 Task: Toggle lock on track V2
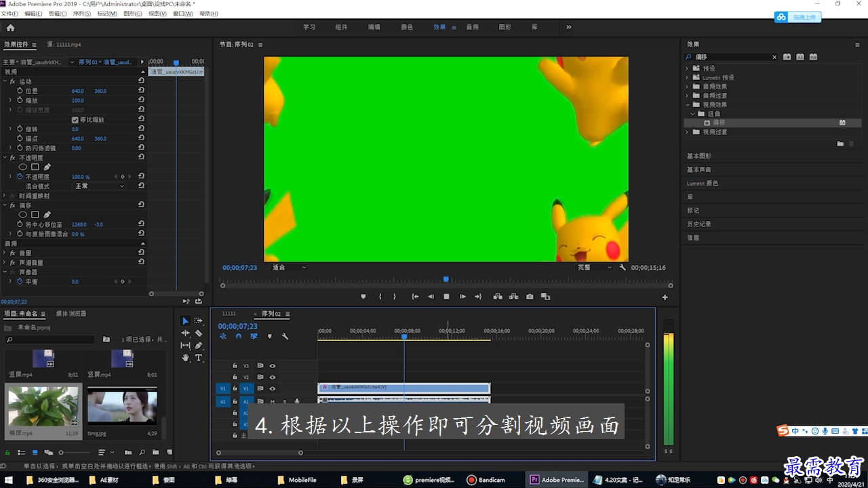point(235,377)
